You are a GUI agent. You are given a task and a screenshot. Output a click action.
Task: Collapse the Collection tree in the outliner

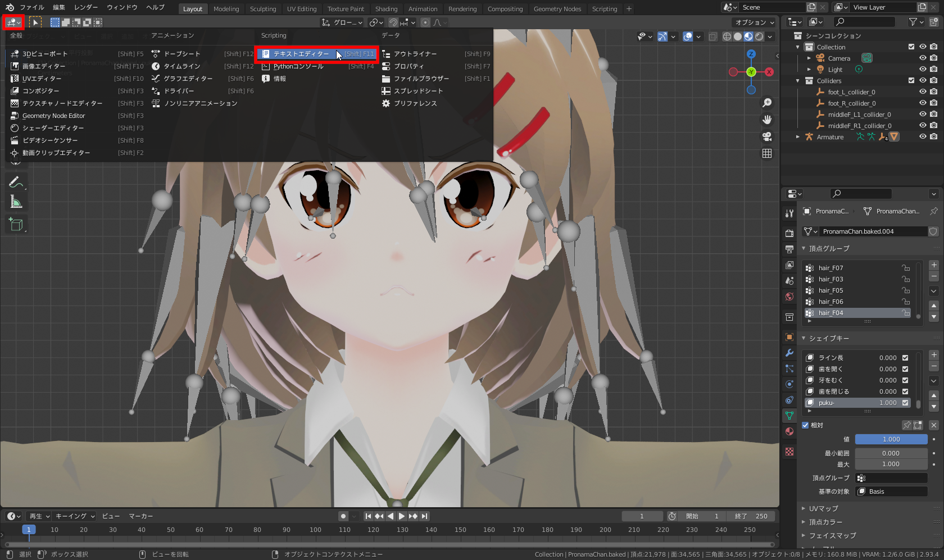tap(798, 47)
